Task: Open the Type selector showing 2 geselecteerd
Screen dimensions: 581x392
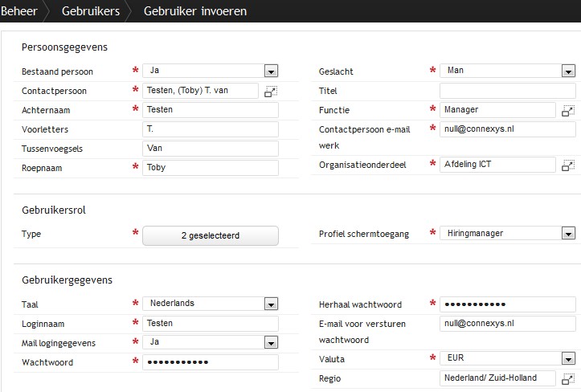Action: [x=211, y=235]
